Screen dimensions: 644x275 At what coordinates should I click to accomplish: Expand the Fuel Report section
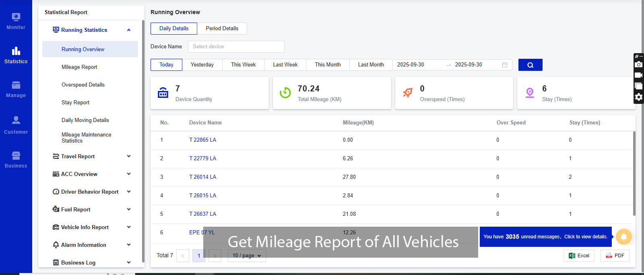pos(92,209)
